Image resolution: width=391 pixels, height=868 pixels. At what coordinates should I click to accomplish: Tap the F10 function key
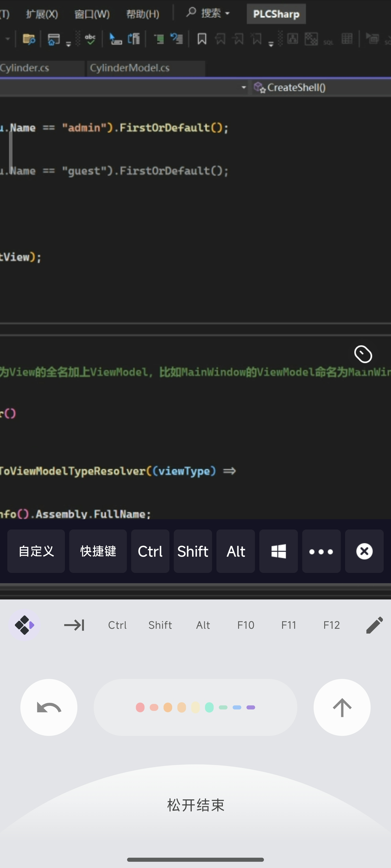(x=246, y=625)
